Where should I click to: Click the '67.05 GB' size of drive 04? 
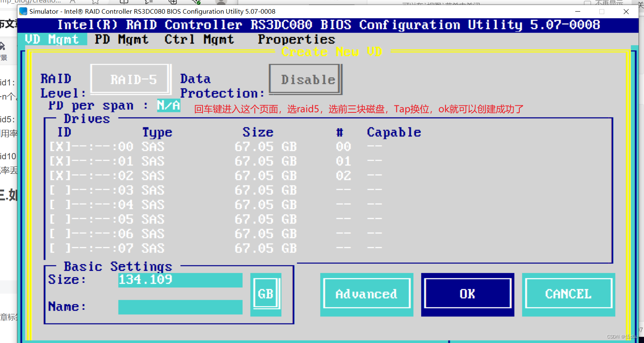click(x=265, y=205)
